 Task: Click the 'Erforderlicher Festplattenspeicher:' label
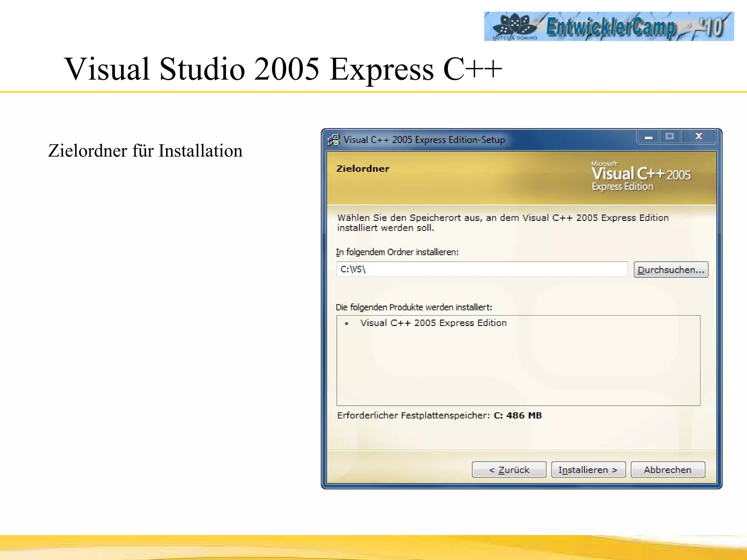click(x=414, y=415)
